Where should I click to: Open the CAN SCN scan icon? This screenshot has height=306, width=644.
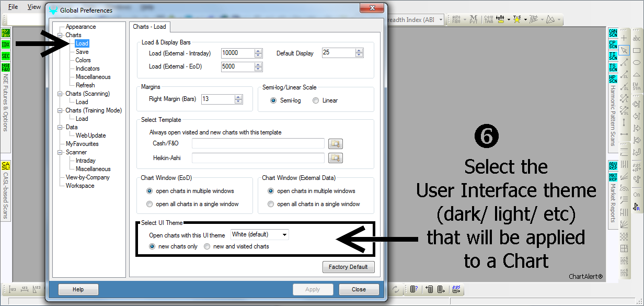613,33
